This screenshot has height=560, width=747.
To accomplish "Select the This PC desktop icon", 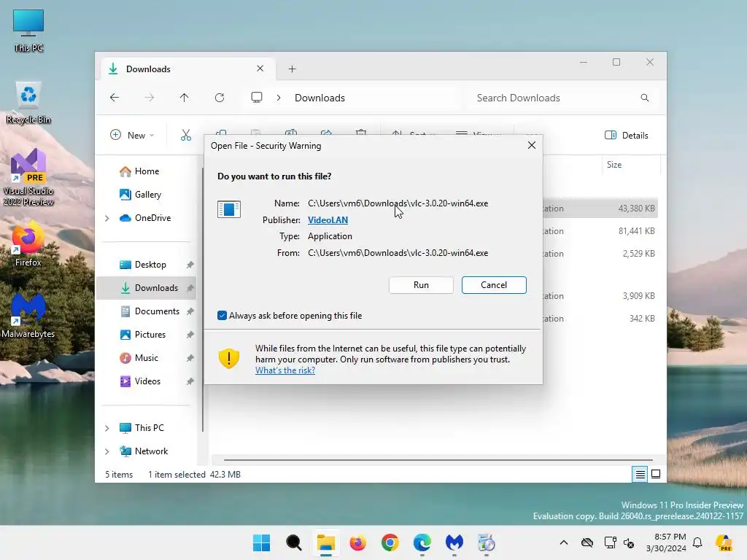I will (x=28, y=31).
